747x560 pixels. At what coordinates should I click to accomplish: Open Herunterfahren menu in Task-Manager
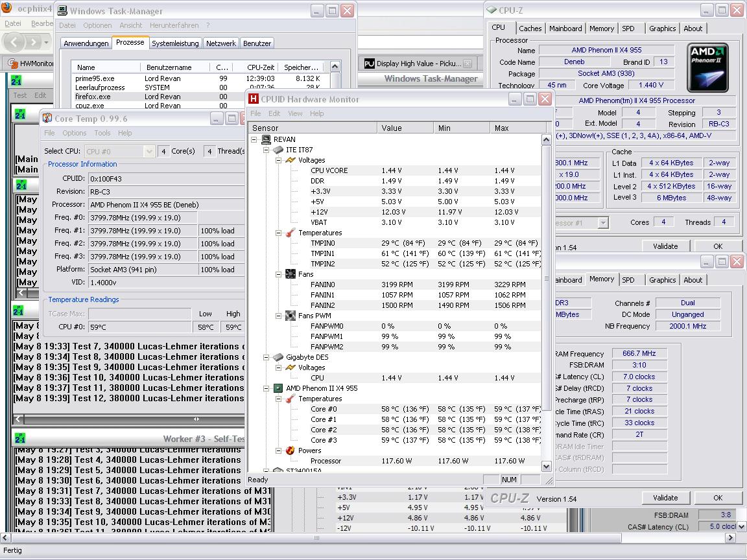coord(174,25)
